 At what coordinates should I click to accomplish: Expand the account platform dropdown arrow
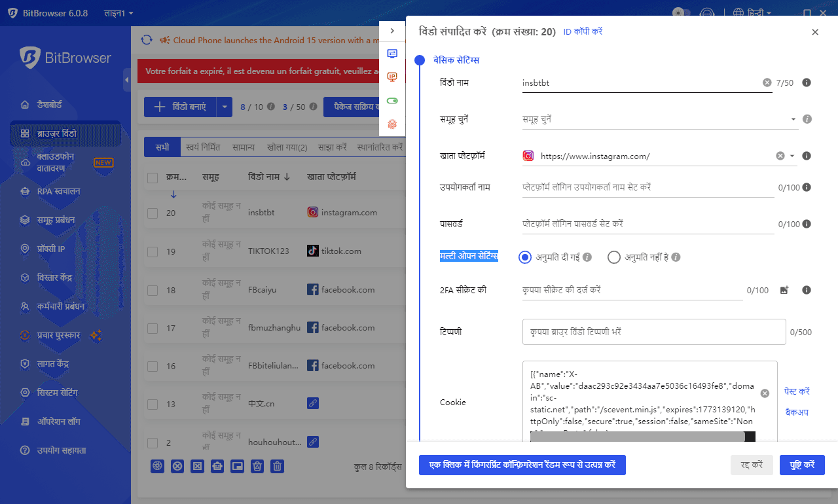(x=792, y=156)
